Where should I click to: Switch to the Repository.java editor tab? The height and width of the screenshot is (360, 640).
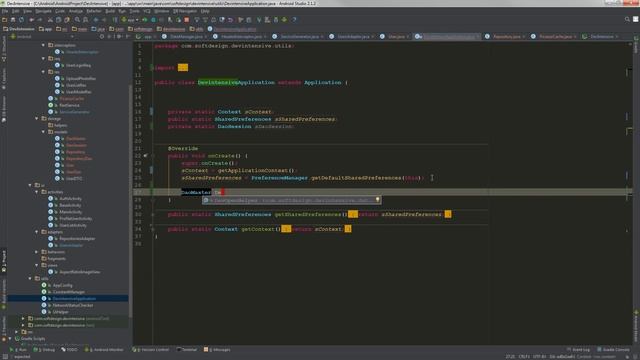pos(505,37)
